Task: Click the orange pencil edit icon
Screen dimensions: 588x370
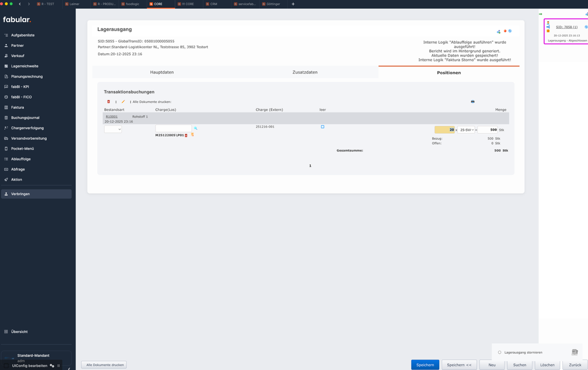Action: (x=123, y=102)
